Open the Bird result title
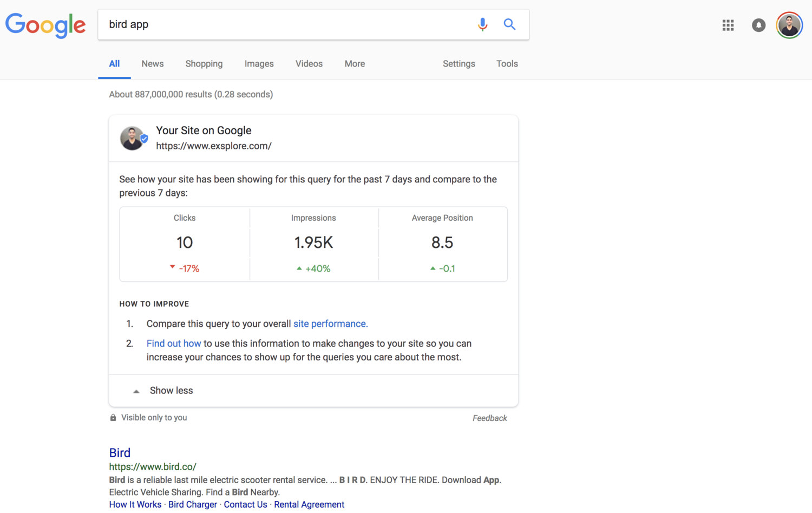Viewport: 812px width, 513px height. click(120, 453)
